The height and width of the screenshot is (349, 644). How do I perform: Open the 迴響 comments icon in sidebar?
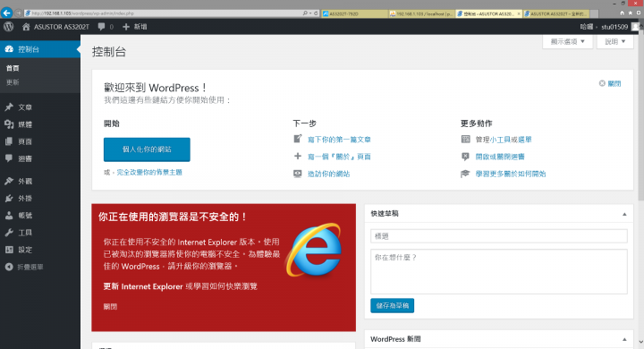pos(9,158)
